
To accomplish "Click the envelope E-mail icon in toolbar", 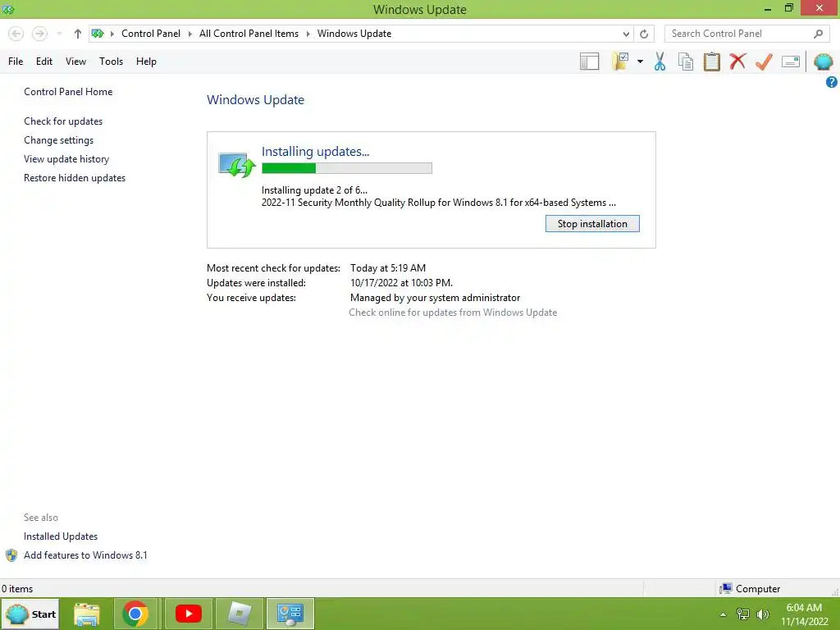I will (791, 62).
